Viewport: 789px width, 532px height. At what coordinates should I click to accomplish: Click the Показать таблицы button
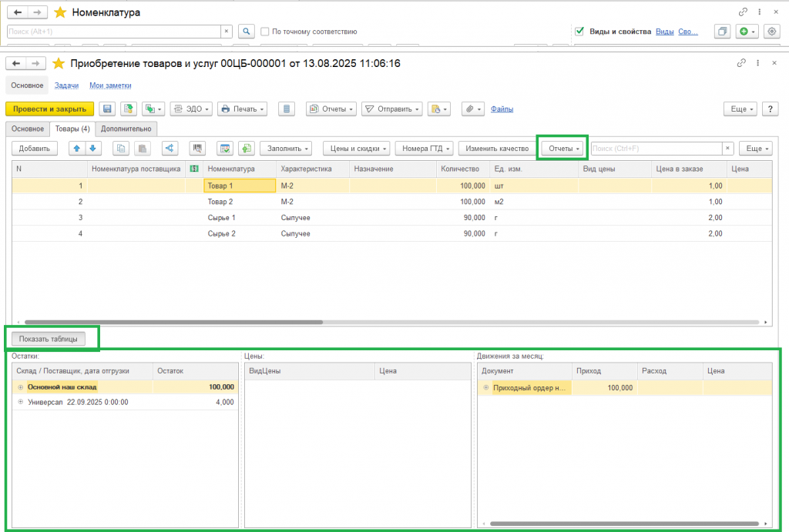[52, 338]
